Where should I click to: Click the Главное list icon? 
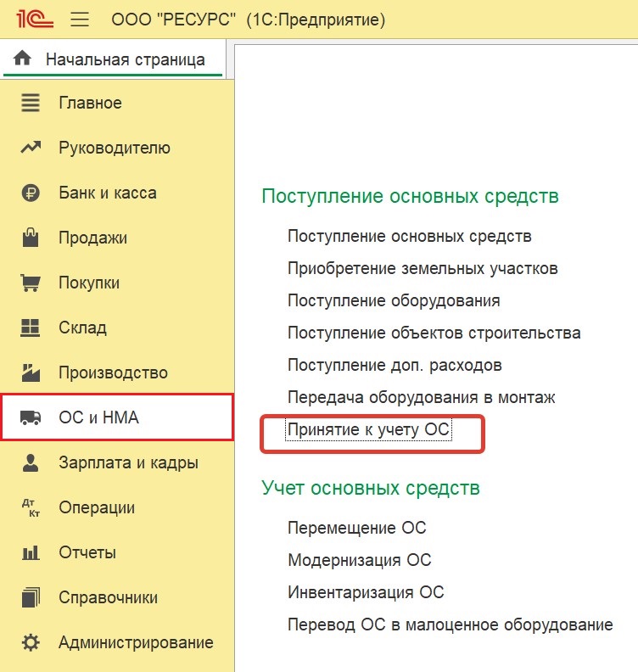(31, 103)
